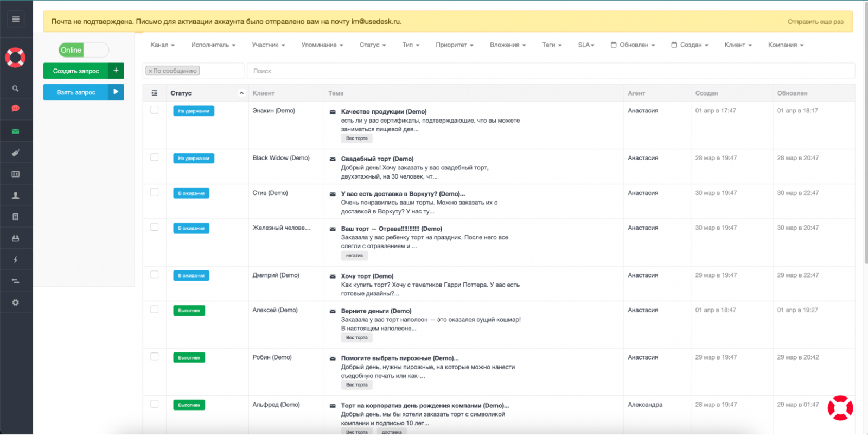This screenshot has height=435, width=868.
Task: Tick the checkbox for Алексей (Demo) ticket
Action: [155, 310]
